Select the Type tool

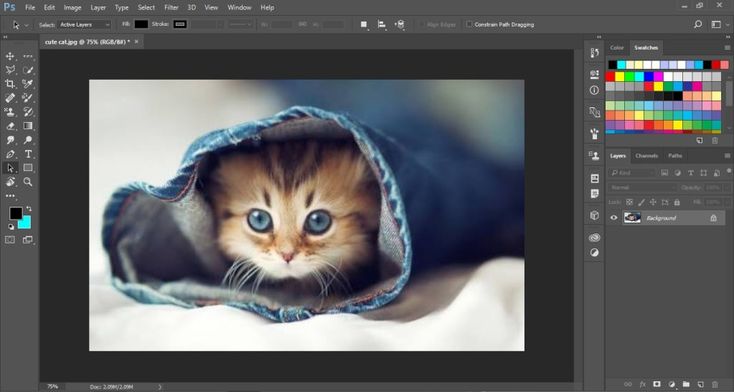28,154
